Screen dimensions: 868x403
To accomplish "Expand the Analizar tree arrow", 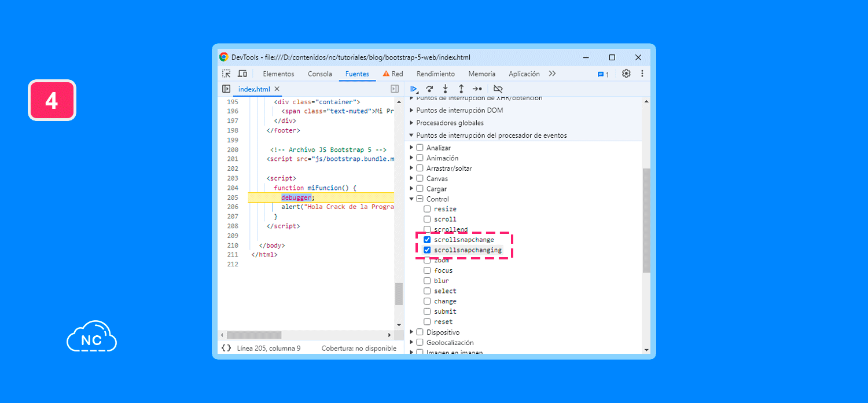I will [411, 148].
